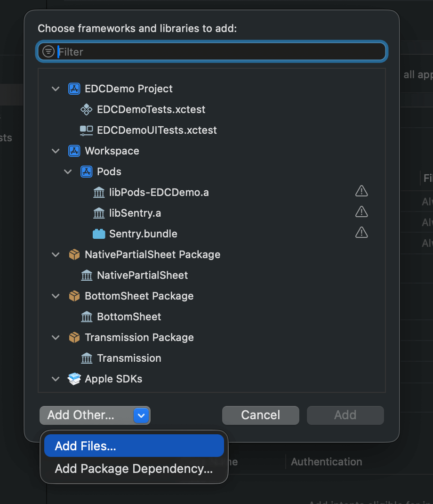Choose Add Files from the menu
Screen dimensions: 433x504
134,445
